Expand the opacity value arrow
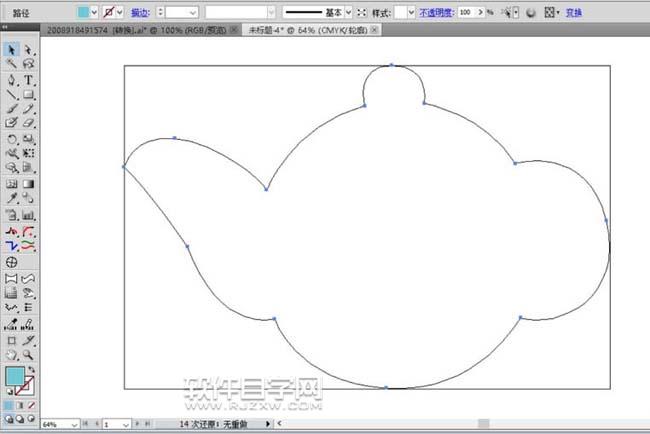The width and height of the screenshot is (650, 434). coord(480,12)
